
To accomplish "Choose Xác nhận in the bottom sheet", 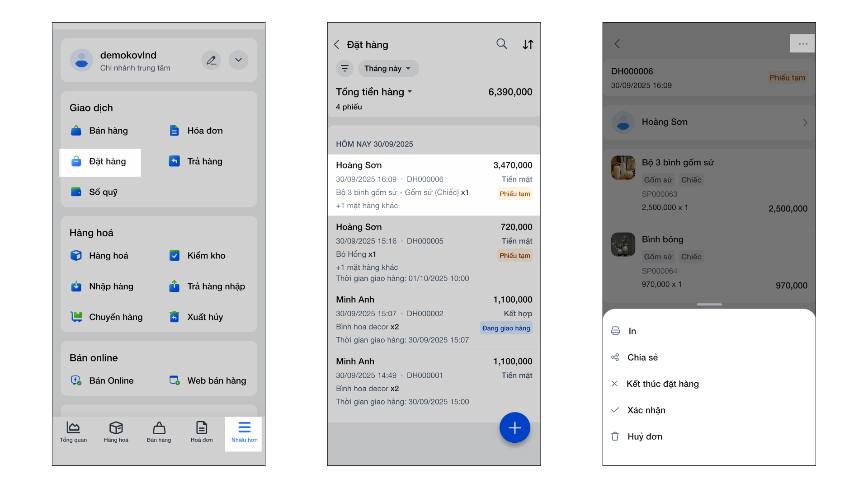I will [646, 410].
